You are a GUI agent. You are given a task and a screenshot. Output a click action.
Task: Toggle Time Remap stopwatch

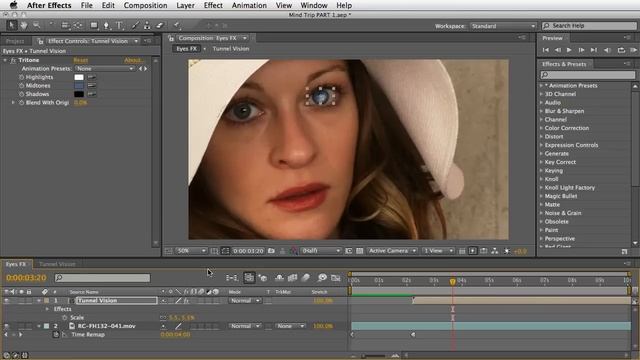click(x=56, y=335)
